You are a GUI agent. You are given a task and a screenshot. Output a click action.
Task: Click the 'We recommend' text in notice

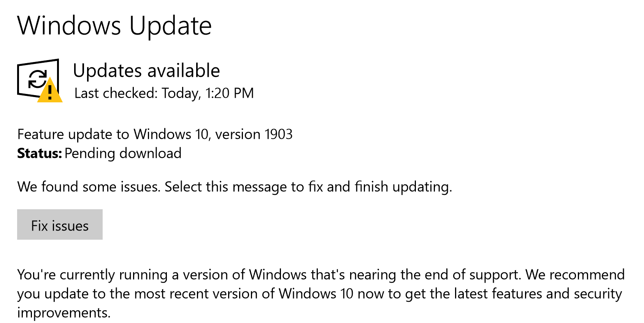[575, 275]
